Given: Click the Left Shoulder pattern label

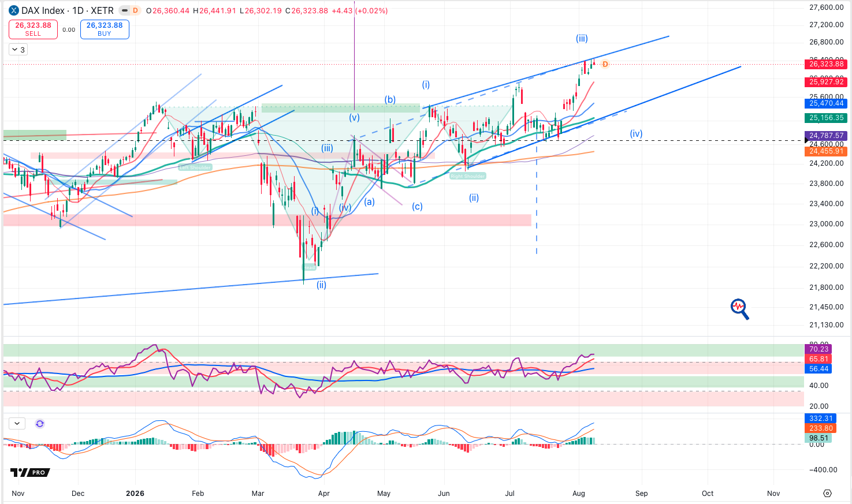Looking at the screenshot, I should point(195,167).
